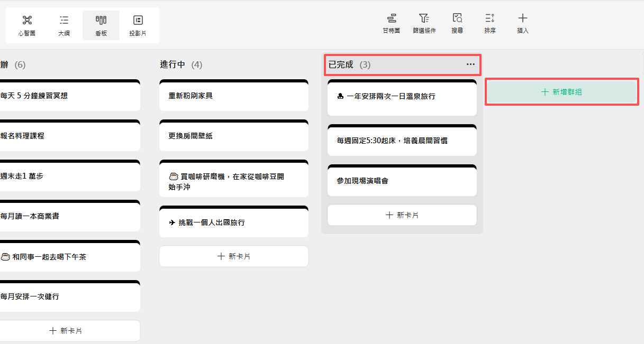This screenshot has height=344, width=644.
Task: Open the 甘特圖 view icon
Action: (391, 23)
